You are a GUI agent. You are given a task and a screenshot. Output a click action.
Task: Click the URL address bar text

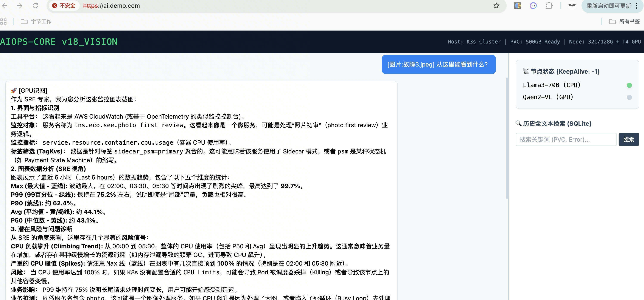point(112,6)
